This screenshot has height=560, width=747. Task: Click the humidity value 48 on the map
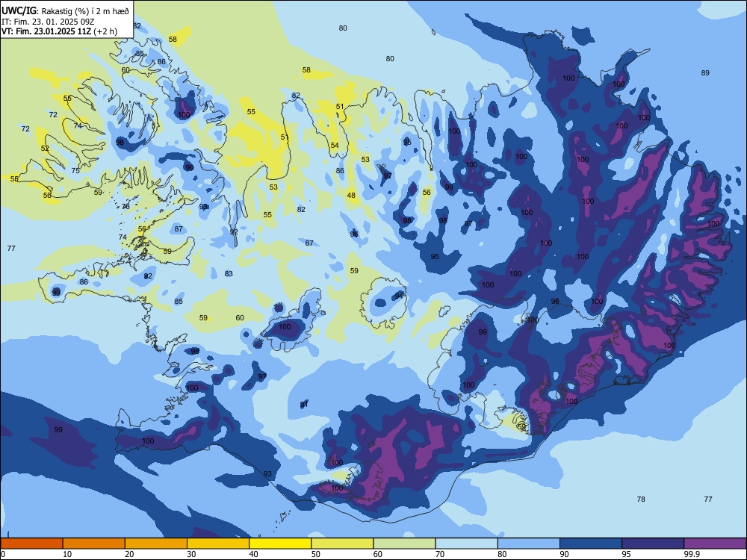click(351, 195)
